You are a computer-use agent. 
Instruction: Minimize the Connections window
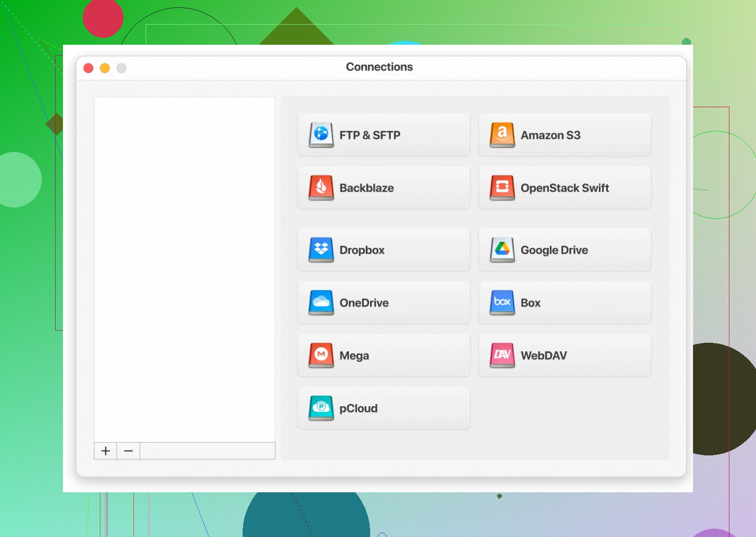105,68
